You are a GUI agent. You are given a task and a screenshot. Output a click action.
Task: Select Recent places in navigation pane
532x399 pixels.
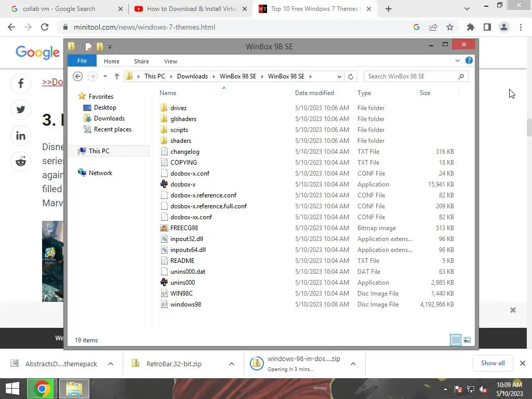click(x=112, y=129)
